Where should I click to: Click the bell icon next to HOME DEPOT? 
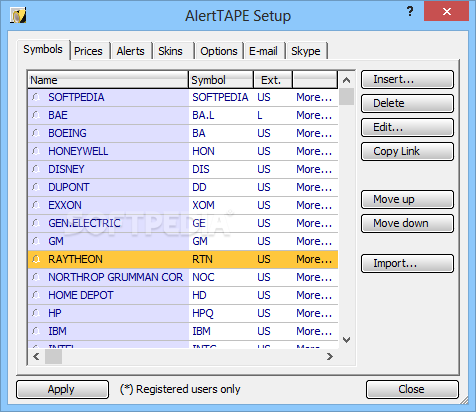[36, 295]
